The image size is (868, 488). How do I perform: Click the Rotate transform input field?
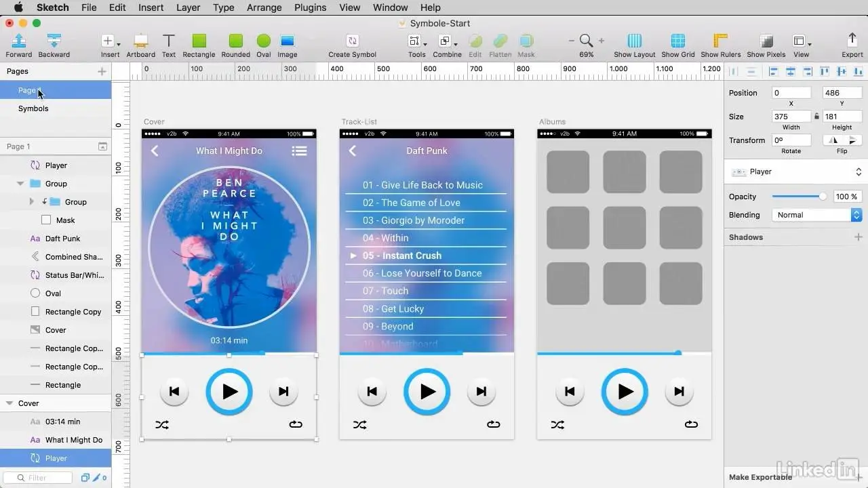(x=791, y=140)
